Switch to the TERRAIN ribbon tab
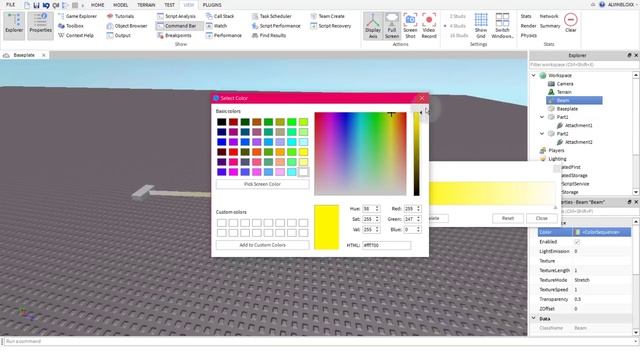This screenshot has height=360, width=640. [x=146, y=5]
